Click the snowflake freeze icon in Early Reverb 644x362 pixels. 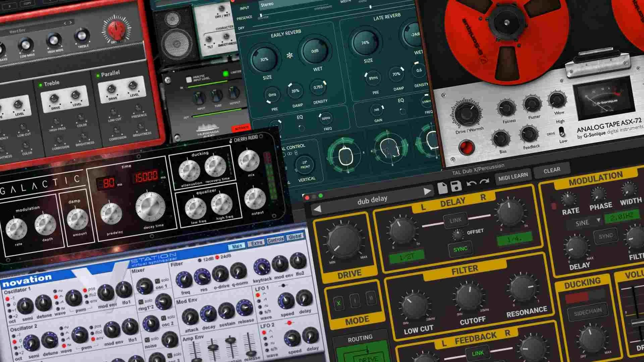(x=289, y=55)
